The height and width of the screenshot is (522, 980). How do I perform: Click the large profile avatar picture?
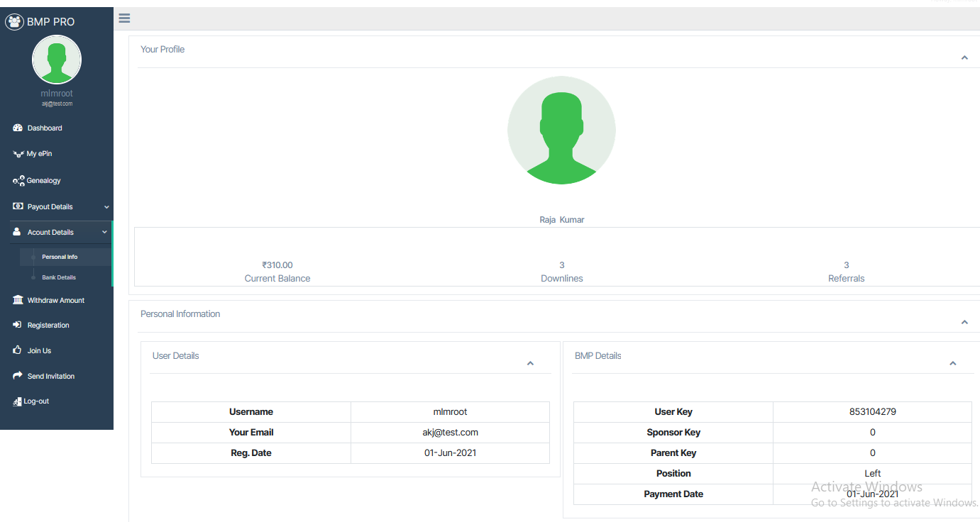pos(561,130)
